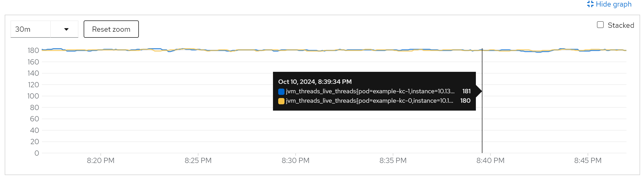Click the yellow example-kc-0 series swatch

coord(281,101)
